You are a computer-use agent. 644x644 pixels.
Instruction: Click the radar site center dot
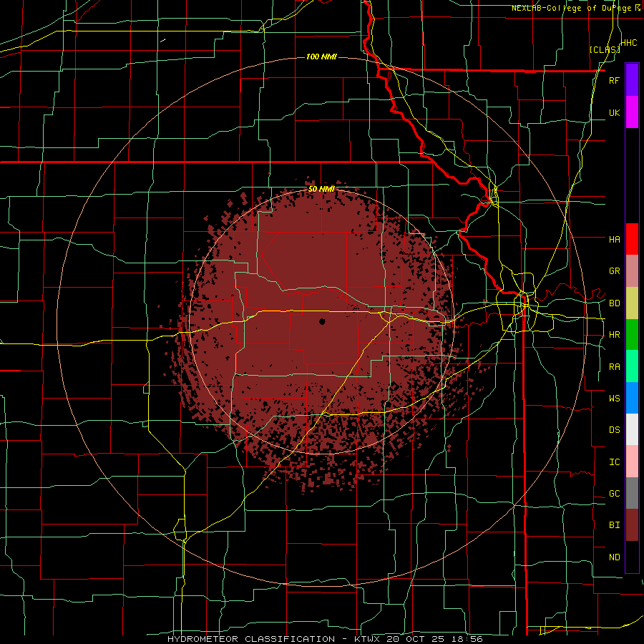tap(322, 321)
